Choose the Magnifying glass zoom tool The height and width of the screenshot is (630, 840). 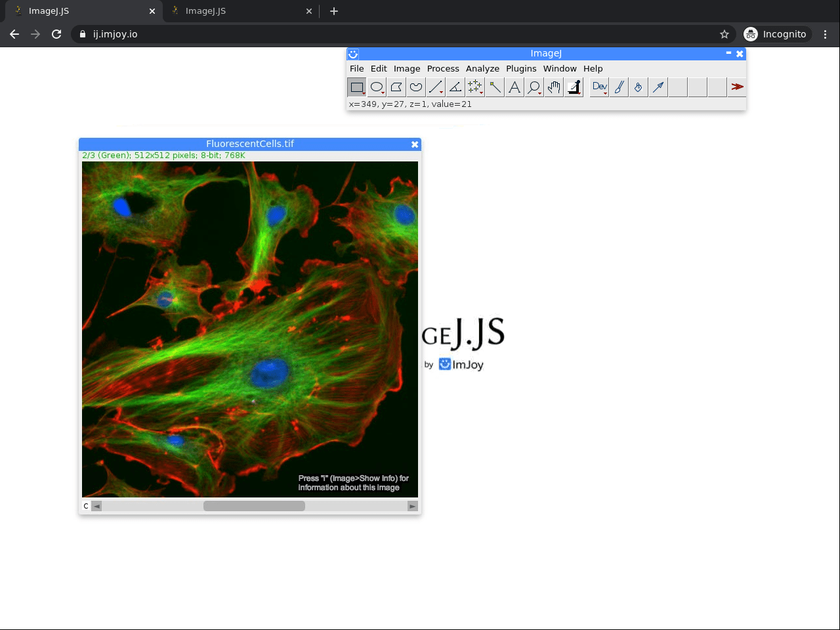coord(534,87)
